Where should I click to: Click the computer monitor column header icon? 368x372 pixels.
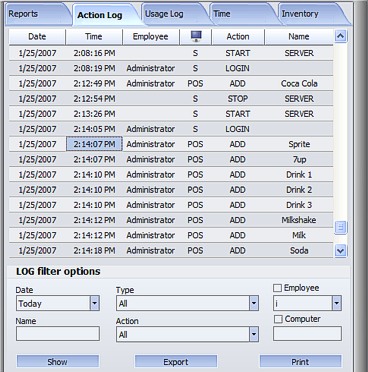click(196, 36)
